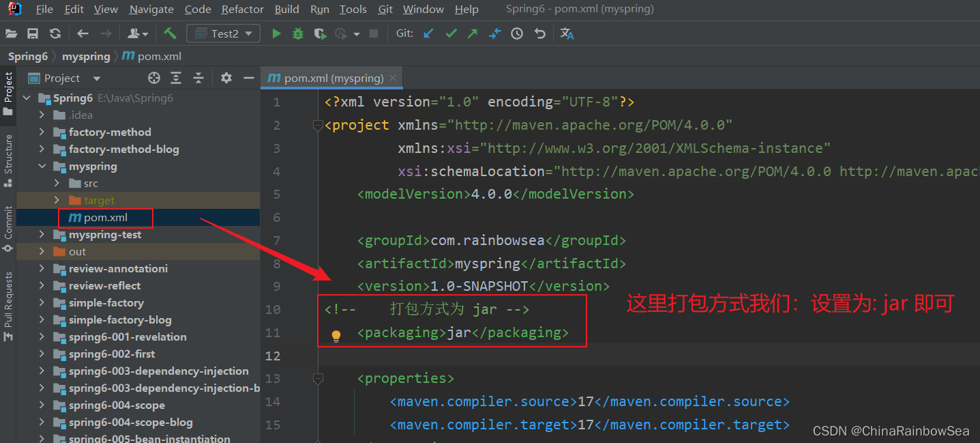Toggle the Project tool window side tab
The image size is (980, 443).
pyautogui.click(x=8, y=93)
